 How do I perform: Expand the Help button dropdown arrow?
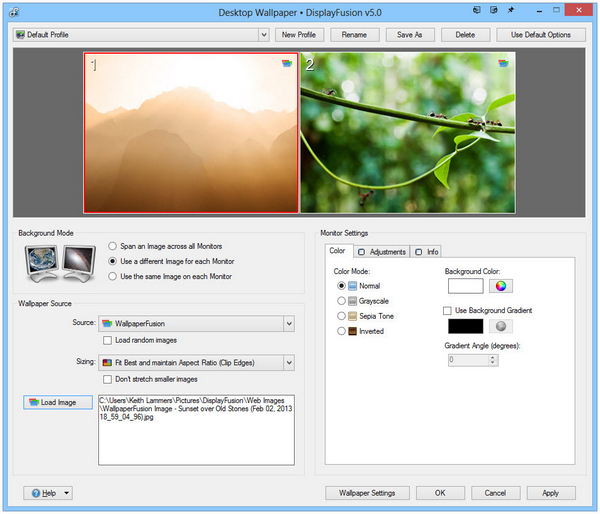pos(67,493)
